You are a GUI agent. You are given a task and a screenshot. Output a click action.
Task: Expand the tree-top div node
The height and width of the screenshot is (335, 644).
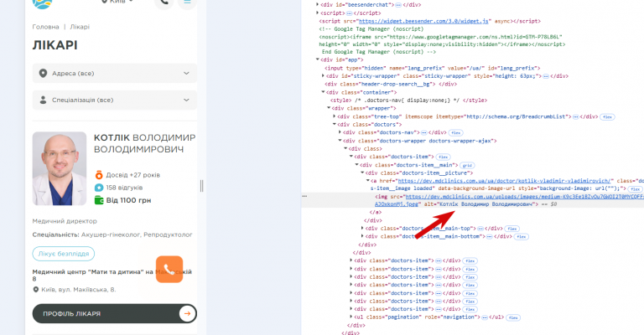click(335, 116)
